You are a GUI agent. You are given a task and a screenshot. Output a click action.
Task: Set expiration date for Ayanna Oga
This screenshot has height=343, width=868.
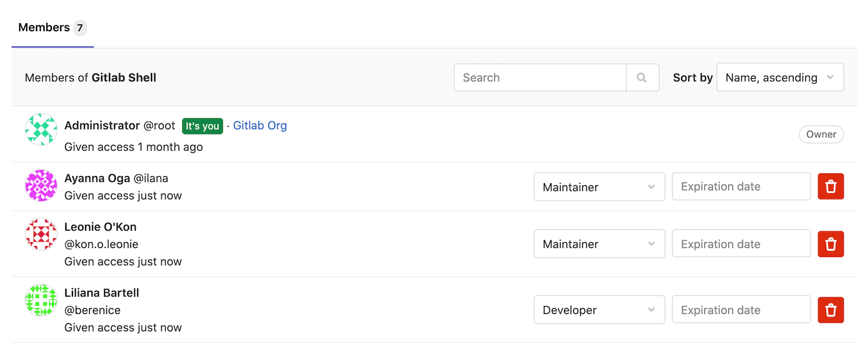741,187
